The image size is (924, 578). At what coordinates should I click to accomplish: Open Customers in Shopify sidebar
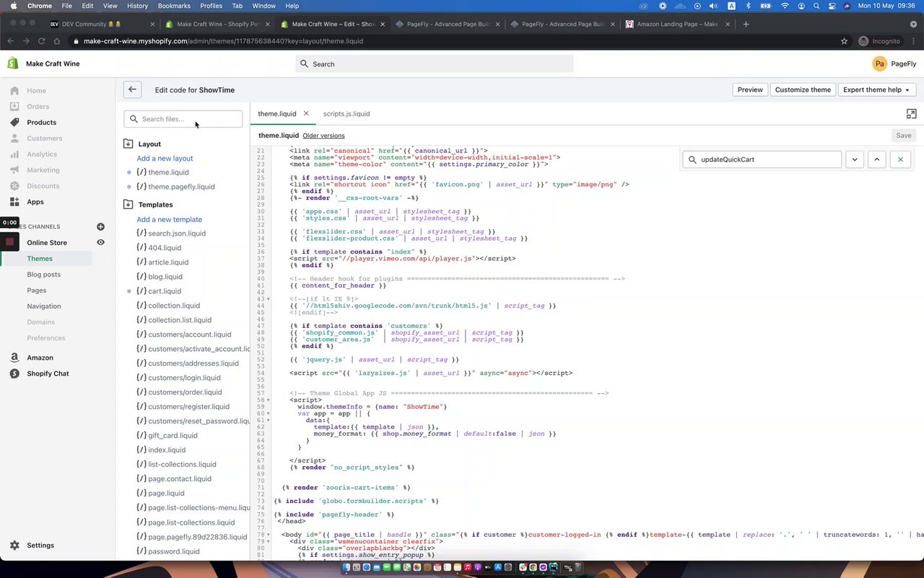pyautogui.click(x=44, y=138)
